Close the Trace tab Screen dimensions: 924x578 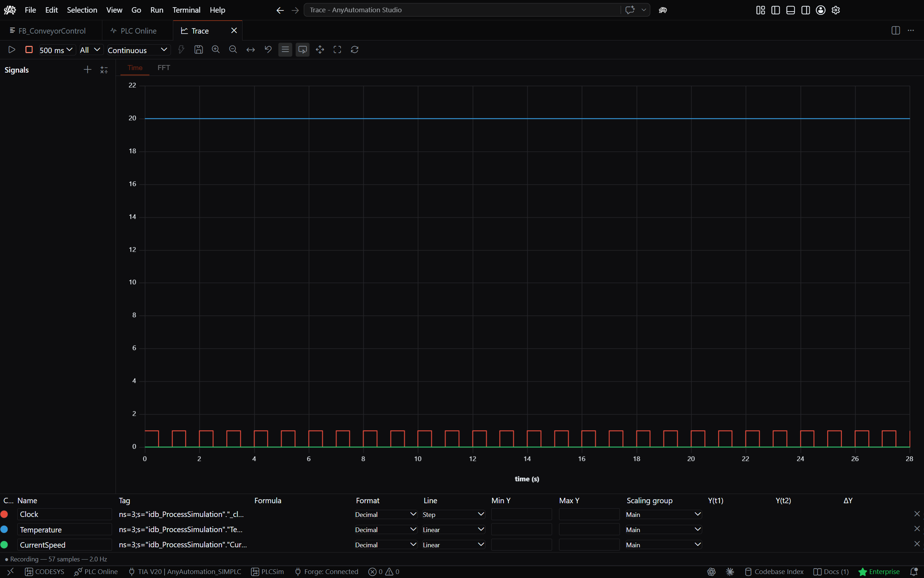(234, 31)
